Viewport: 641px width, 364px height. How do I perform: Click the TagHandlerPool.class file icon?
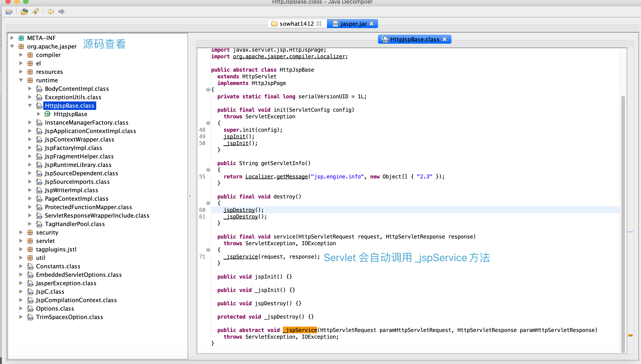tap(39, 224)
